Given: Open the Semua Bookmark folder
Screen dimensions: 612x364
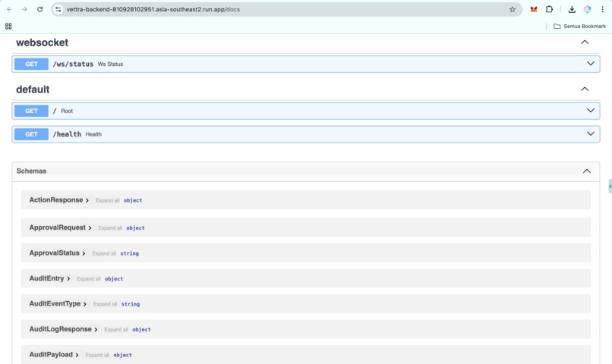Looking at the screenshot, I should pyautogui.click(x=579, y=26).
